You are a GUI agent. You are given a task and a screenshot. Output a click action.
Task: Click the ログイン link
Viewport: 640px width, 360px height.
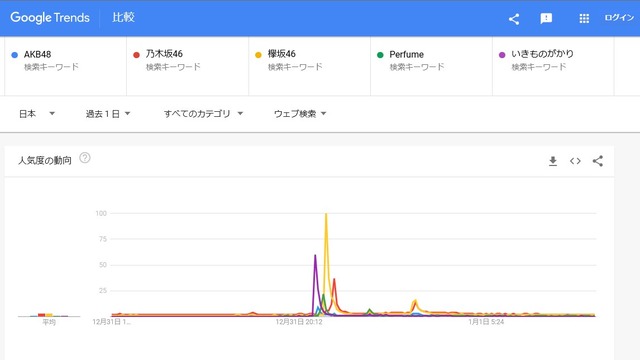click(x=619, y=18)
